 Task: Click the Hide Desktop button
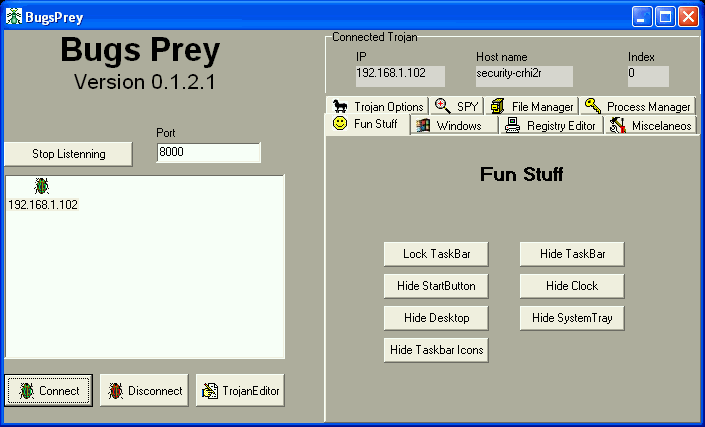point(435,318)
